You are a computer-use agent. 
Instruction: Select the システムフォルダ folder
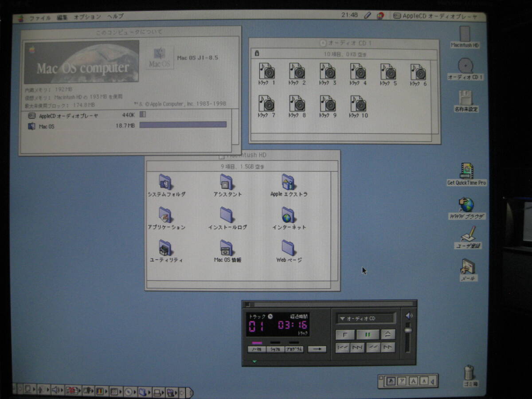pyautogui.click(x=166, y=185)
